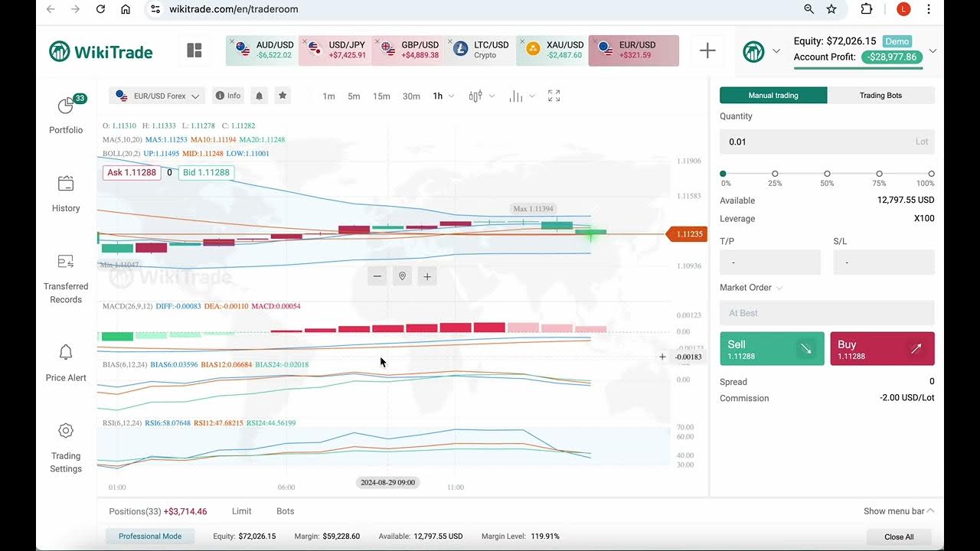980x551 pixels.
Task: Open Trading Settings gear in sidebar
Action: tap(66, 431)
